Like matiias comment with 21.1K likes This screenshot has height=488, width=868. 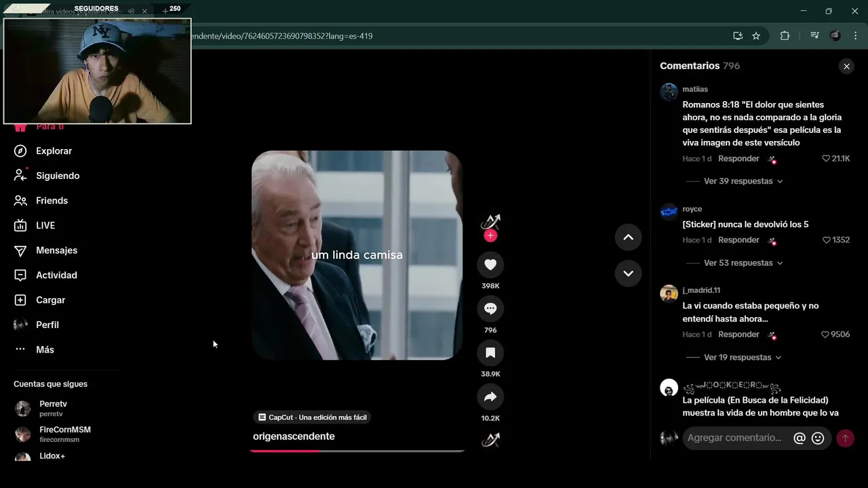(826, 159)
